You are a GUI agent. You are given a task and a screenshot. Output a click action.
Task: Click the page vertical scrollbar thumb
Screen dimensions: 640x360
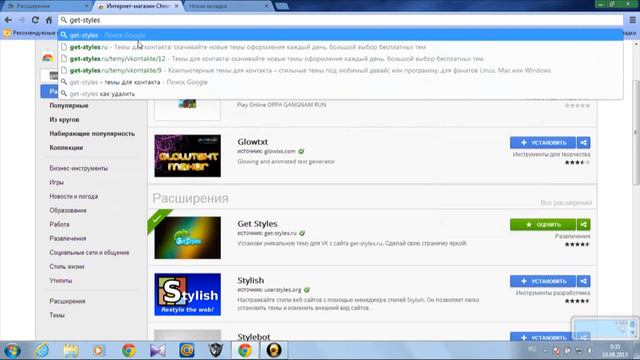[x=636, y=133]
